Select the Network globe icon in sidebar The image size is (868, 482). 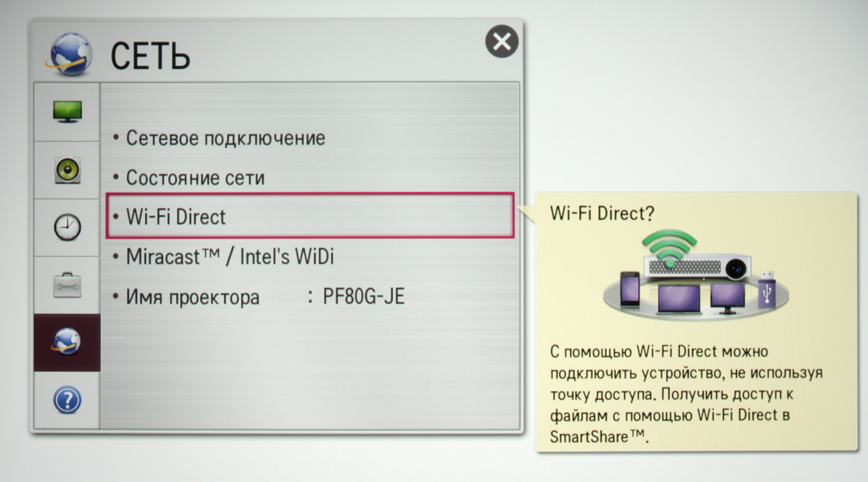pos(67,342)
